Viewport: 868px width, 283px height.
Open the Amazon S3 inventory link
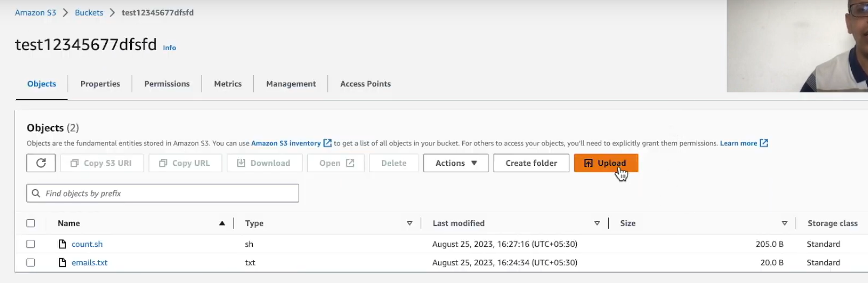tap(286, 143)
